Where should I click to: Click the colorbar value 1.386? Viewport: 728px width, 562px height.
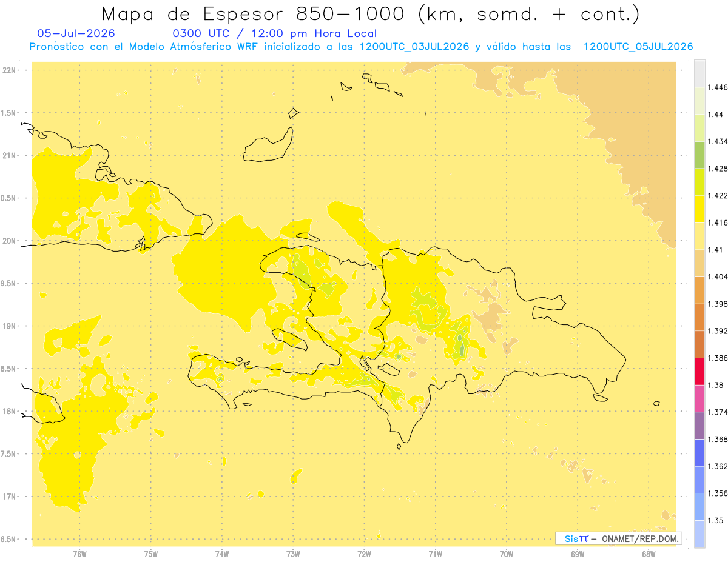[717, 358]
